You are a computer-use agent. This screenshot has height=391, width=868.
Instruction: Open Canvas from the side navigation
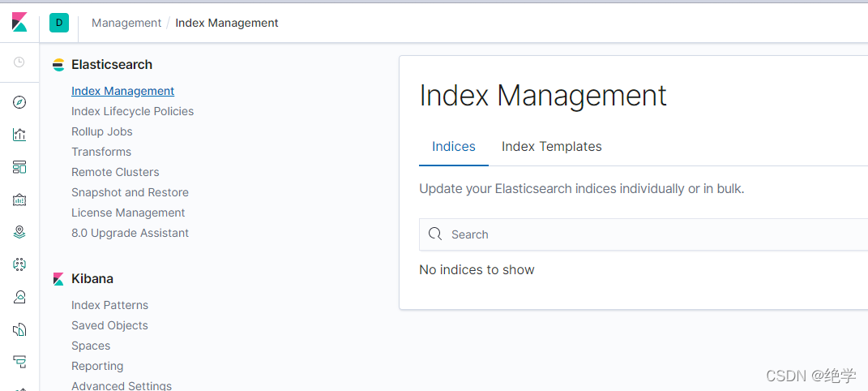coord(19,200)
